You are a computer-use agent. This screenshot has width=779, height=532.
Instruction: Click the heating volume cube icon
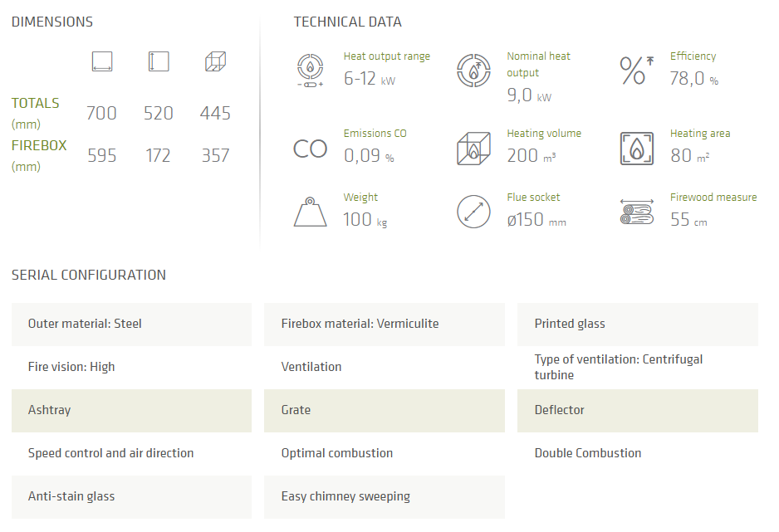pos(473,149)
